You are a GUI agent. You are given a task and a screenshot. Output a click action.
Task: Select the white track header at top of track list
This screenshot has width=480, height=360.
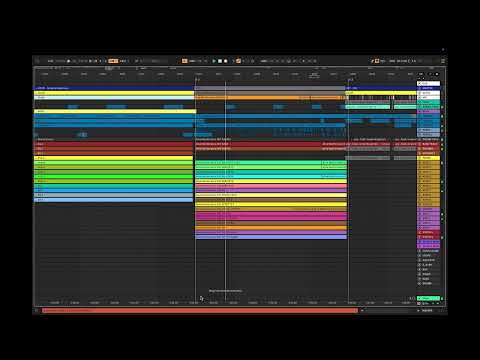[429, 83]
